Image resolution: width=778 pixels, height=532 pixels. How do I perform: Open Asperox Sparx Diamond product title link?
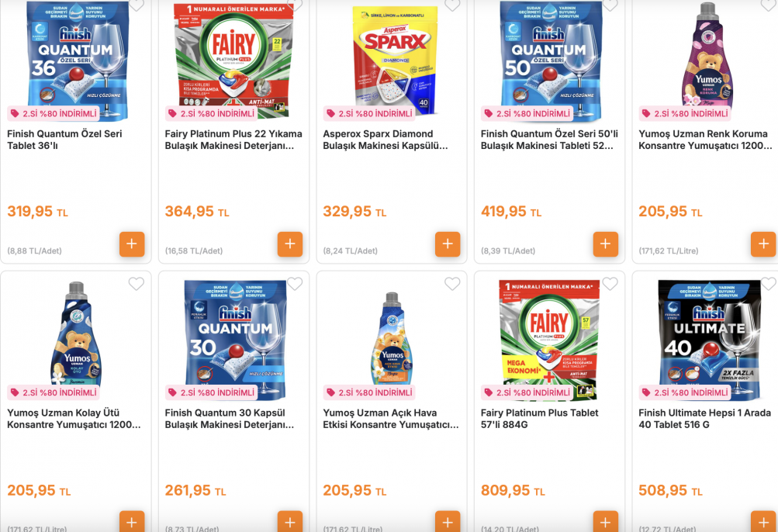pyautogui.click(x=386, y=140)
